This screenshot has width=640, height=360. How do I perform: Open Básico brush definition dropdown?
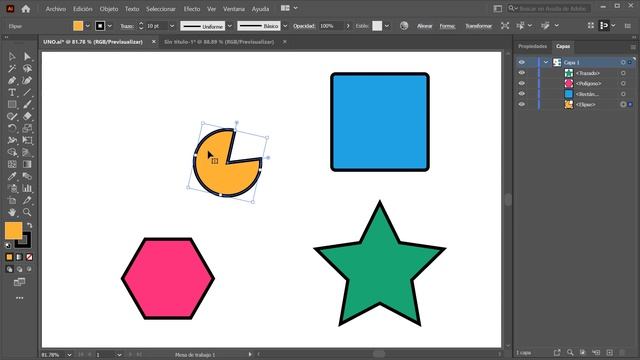tap(285, 26)
